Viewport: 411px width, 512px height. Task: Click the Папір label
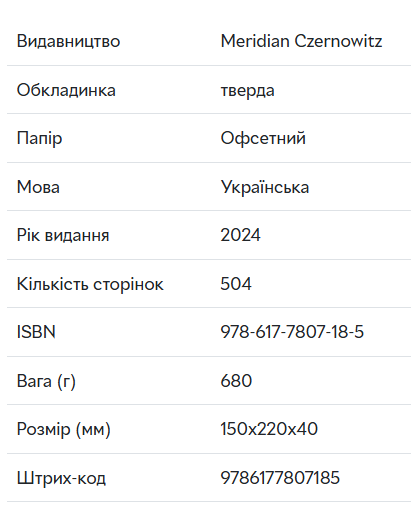(39, 139)
